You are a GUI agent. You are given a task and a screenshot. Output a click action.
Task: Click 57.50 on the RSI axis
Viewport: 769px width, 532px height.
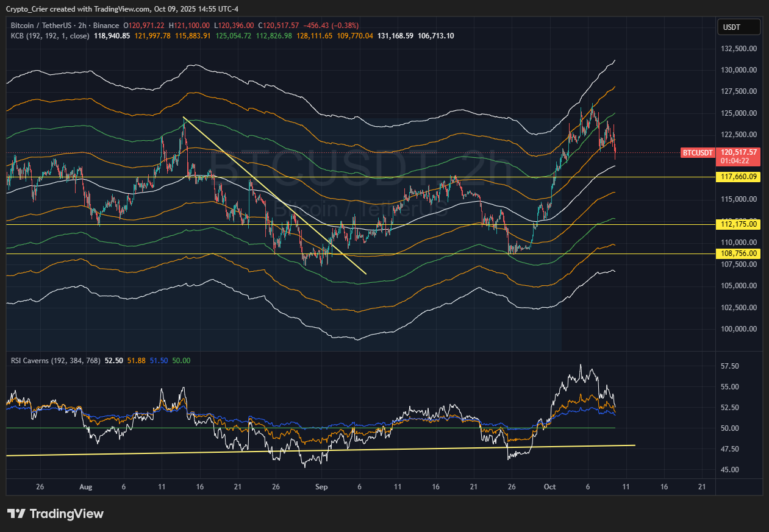coord(730,366)
